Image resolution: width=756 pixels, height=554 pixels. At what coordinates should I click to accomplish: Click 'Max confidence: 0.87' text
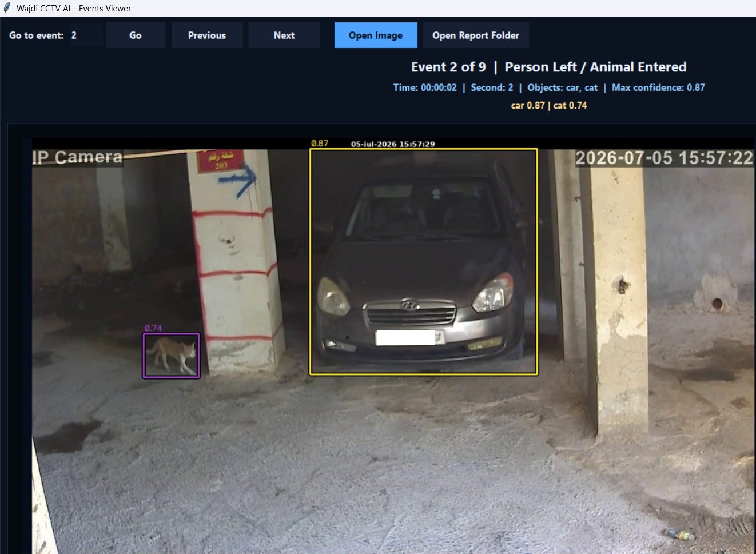click(x=658, y=87)
